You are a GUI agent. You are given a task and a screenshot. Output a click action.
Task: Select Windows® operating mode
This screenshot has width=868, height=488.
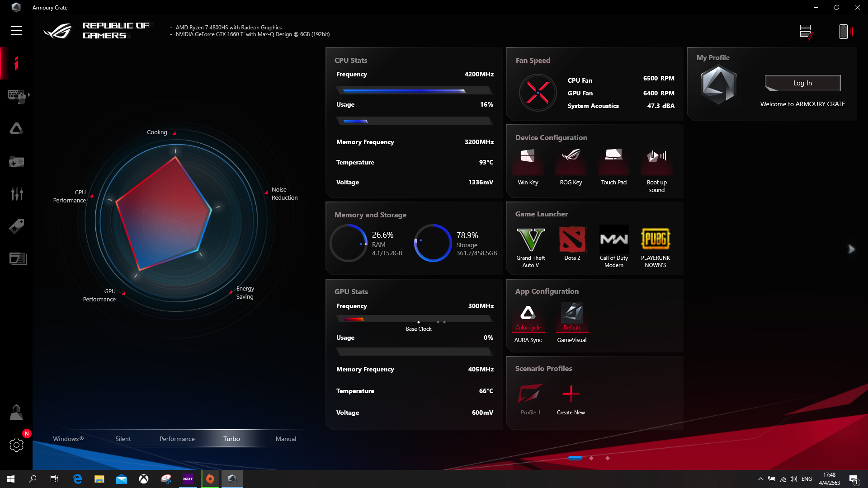[68, 439]
